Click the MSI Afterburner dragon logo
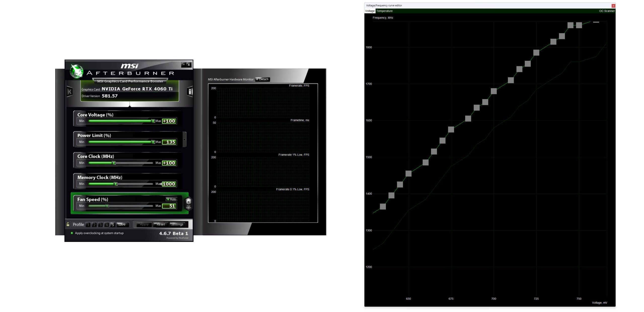The width and height of the screenshot is (644, 312). coord(76,71)
